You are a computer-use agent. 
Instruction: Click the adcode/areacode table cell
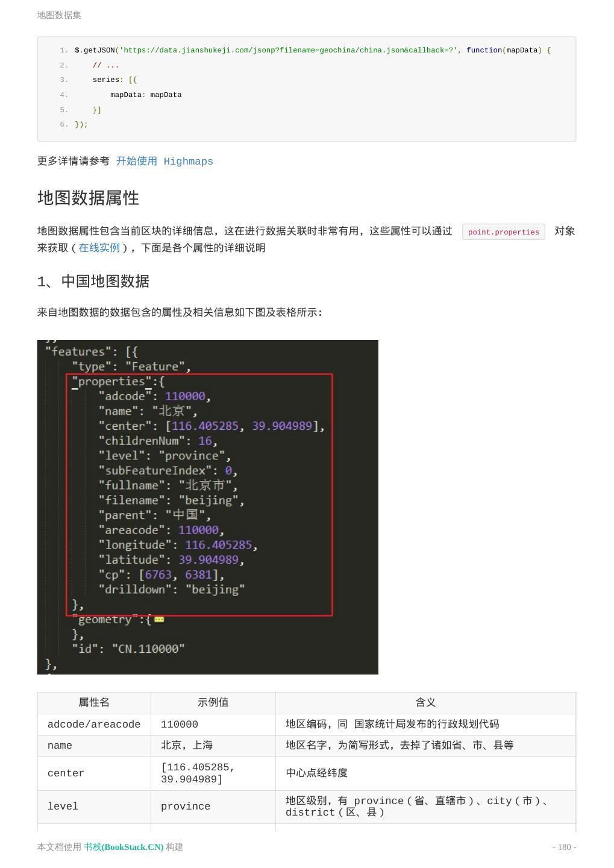point(94,725)
